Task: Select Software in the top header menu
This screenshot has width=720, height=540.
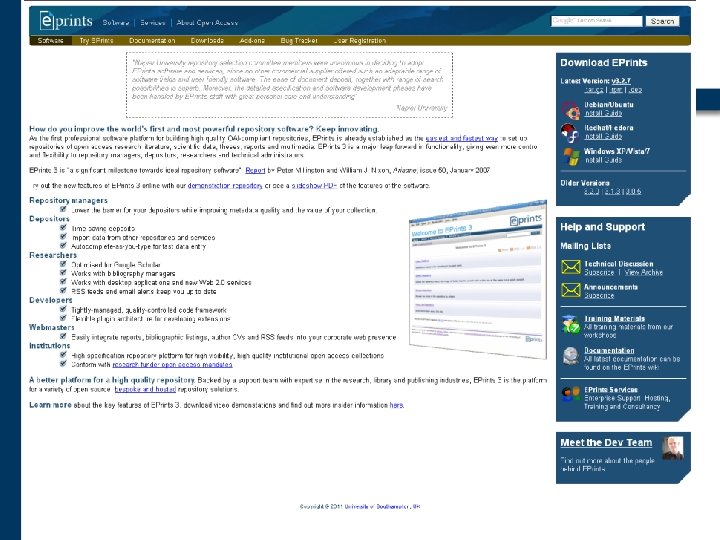Action: click(x=116, y=22)
